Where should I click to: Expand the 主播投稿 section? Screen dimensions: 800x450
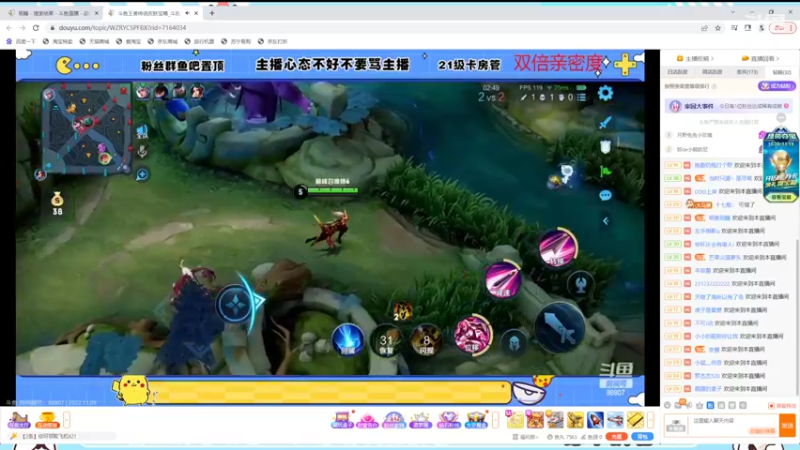tap(695, 59)
